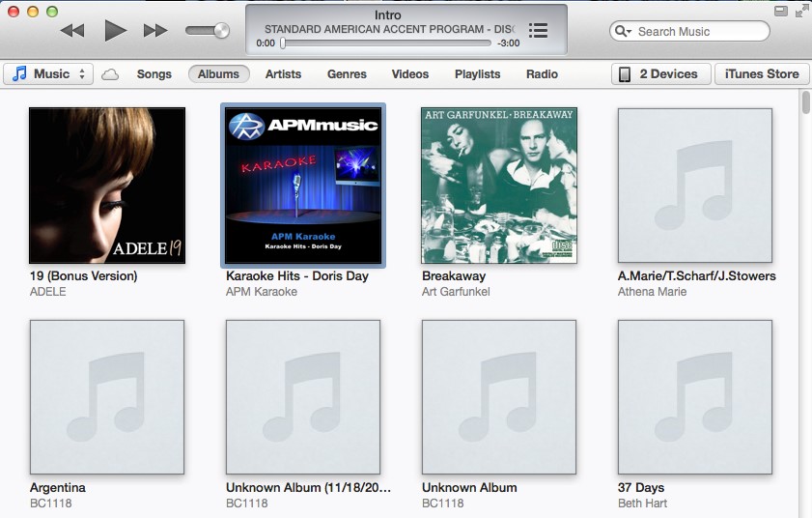Screen dimensions: 812x518
Task: Click in the Search Music field
Action: click(697, 32)
